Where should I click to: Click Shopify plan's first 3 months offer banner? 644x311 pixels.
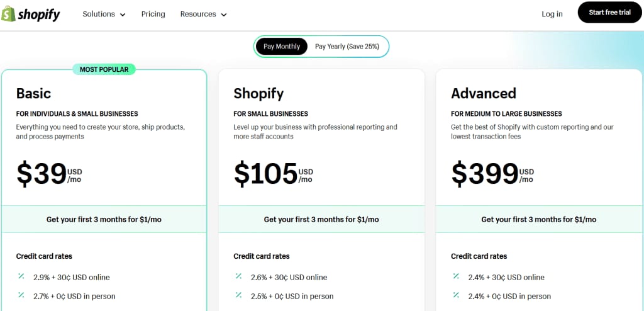(x=321, y=219)
